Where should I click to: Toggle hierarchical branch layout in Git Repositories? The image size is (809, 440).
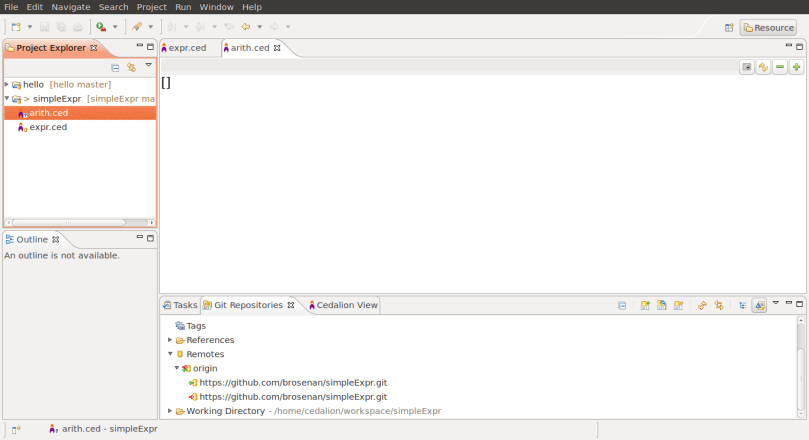742,306
